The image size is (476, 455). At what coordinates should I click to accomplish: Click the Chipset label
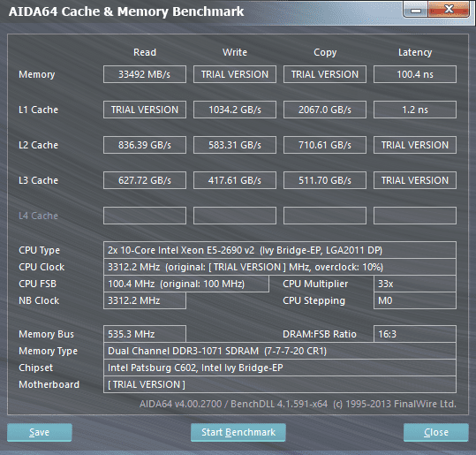click(x=36, y=368)
